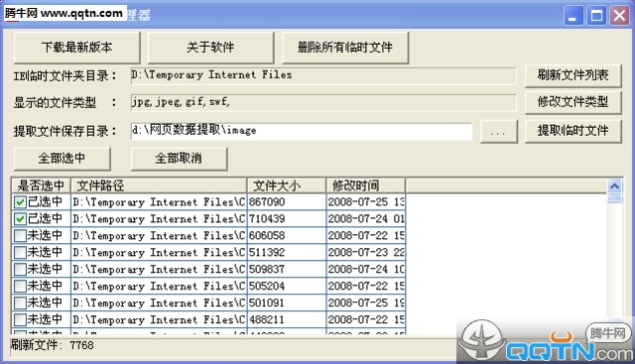Click the 刷新文件: 7768 status text
This screenshot has height=364, width=635.
pos(53,345)
